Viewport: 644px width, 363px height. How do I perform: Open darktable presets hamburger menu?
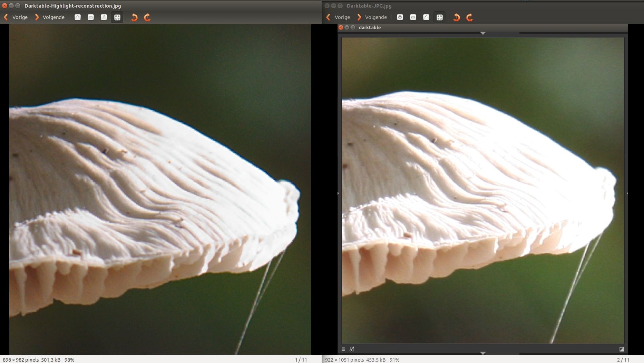(x=343, y=349)
